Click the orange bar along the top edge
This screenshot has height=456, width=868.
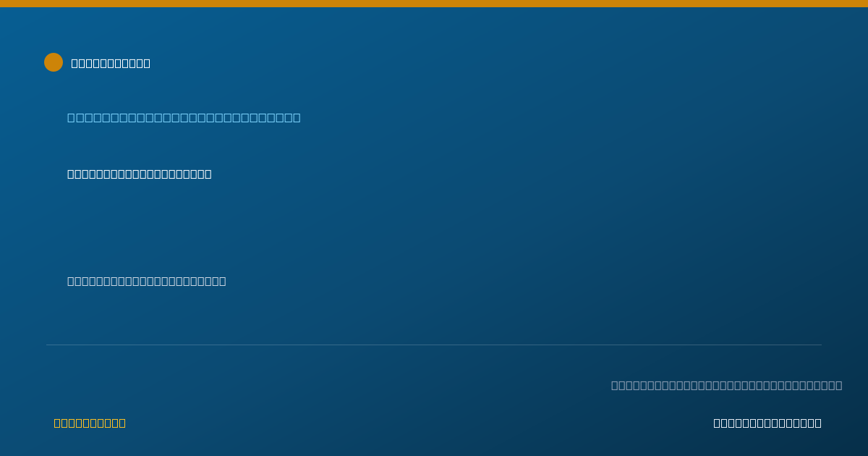tap(434, 4)
